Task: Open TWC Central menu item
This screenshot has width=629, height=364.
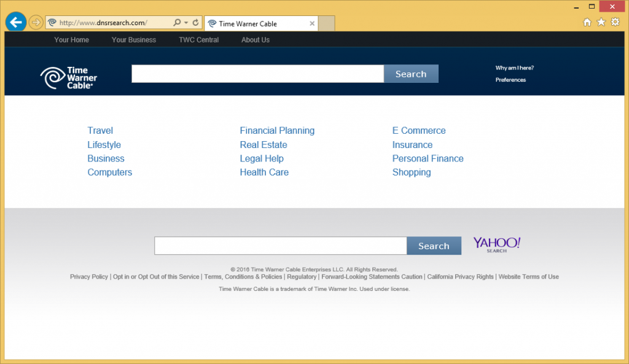Action: coord(198,40)
